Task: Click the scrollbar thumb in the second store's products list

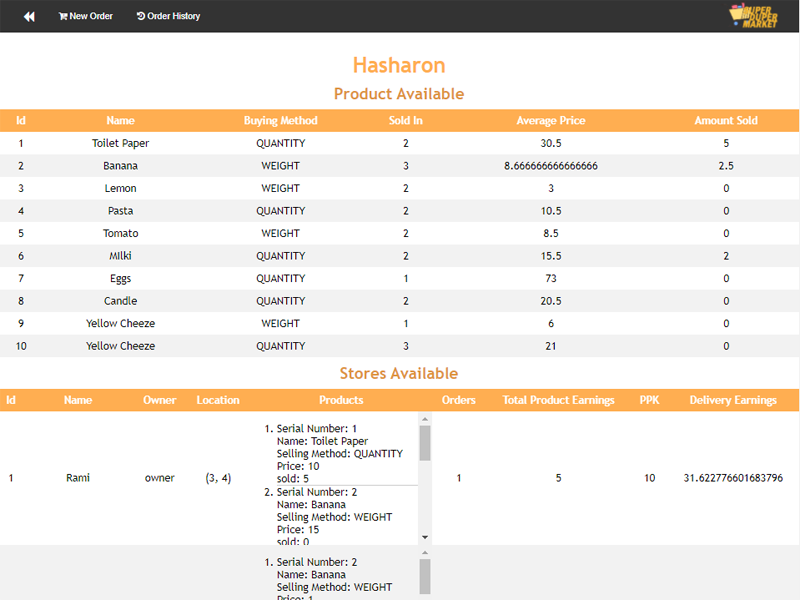Action: (425, 577)
